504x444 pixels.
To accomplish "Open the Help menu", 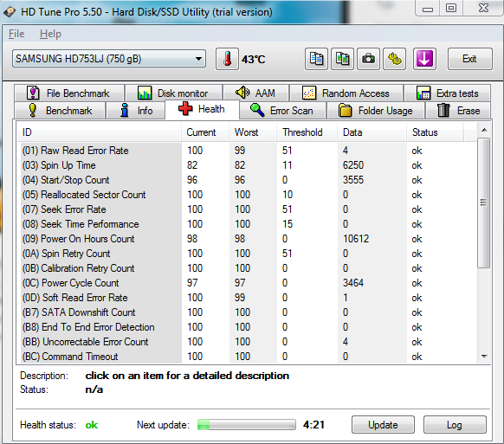I will coord(50,34).
